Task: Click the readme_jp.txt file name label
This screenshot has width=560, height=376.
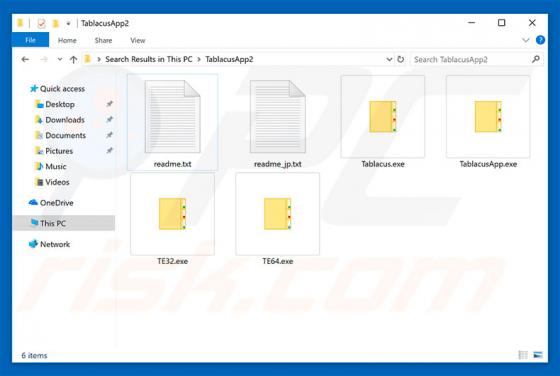Action: click(278, 164)
